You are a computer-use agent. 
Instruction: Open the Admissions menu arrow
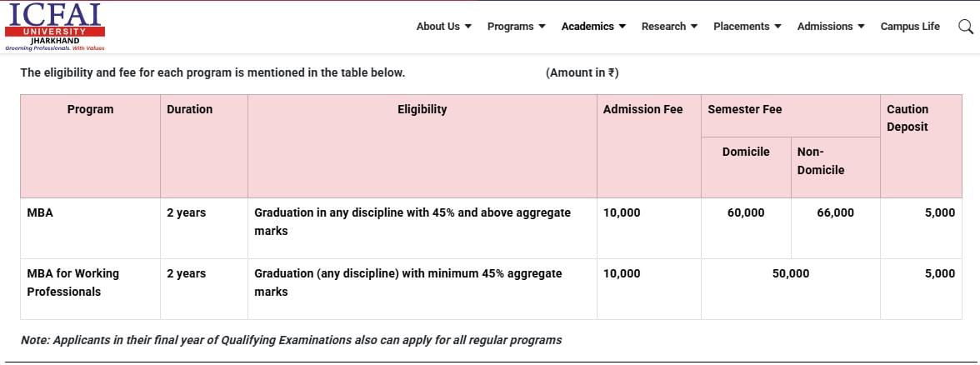[862, 27]
